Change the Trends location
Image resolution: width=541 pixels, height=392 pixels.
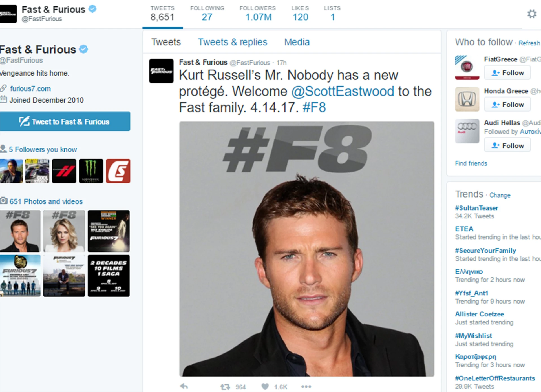pyautogui.click(x=500, y=195)
